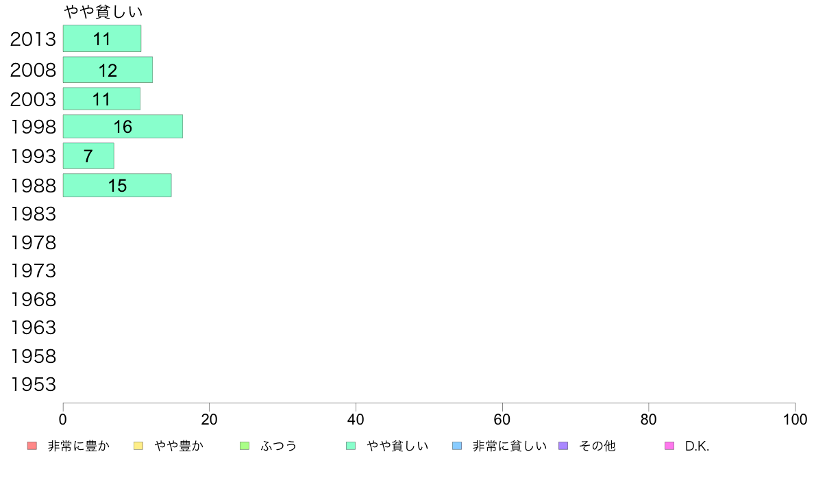Select the 2013 bar labeled 11

[x=102, y=38]
